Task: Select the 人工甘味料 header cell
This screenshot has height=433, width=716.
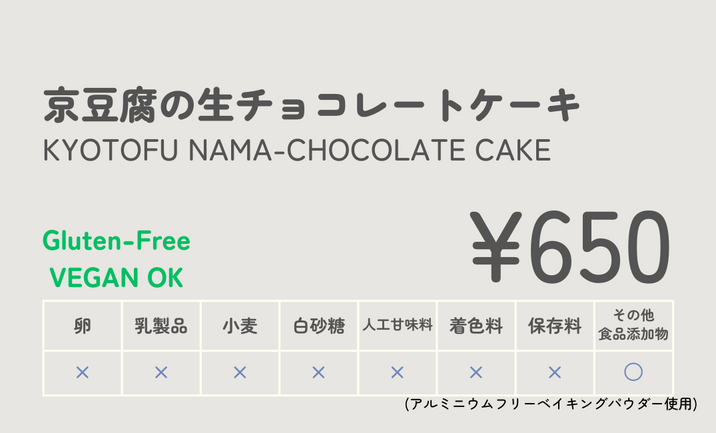Action: [x=397, y=326]
